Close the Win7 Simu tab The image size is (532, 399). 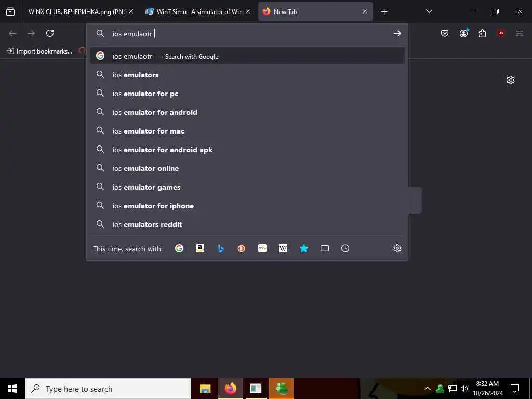click(x=248, y=11)
